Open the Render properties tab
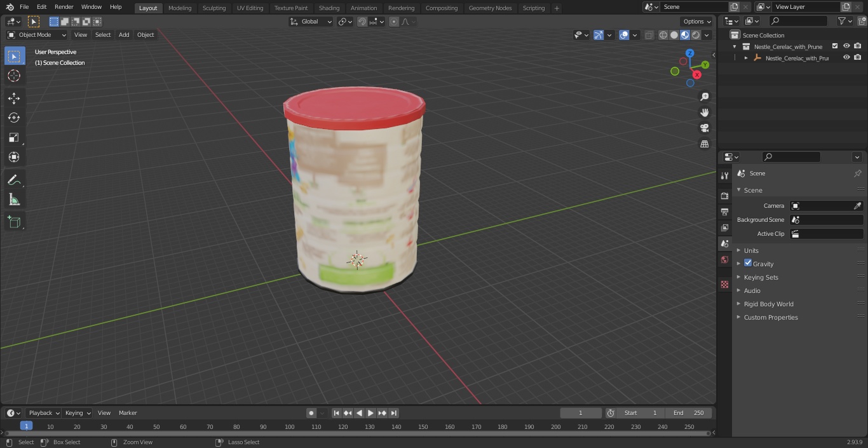The image size is (868, 448). tap(724, 196)
